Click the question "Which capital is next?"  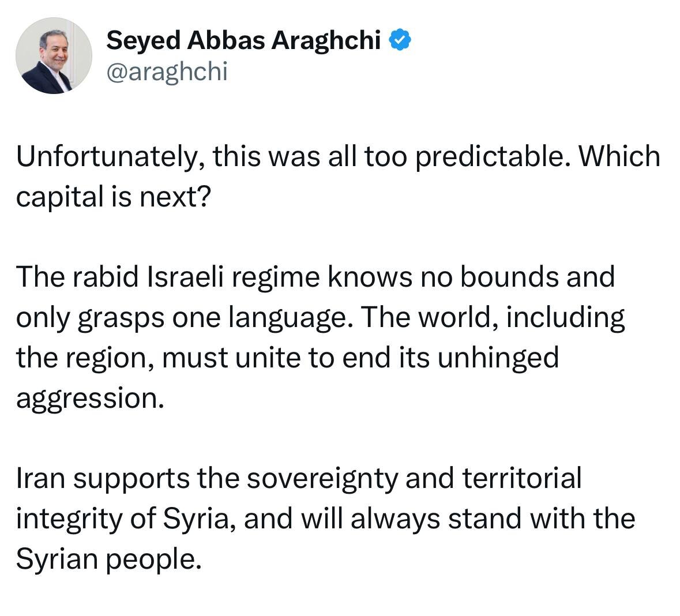(113, 197)
